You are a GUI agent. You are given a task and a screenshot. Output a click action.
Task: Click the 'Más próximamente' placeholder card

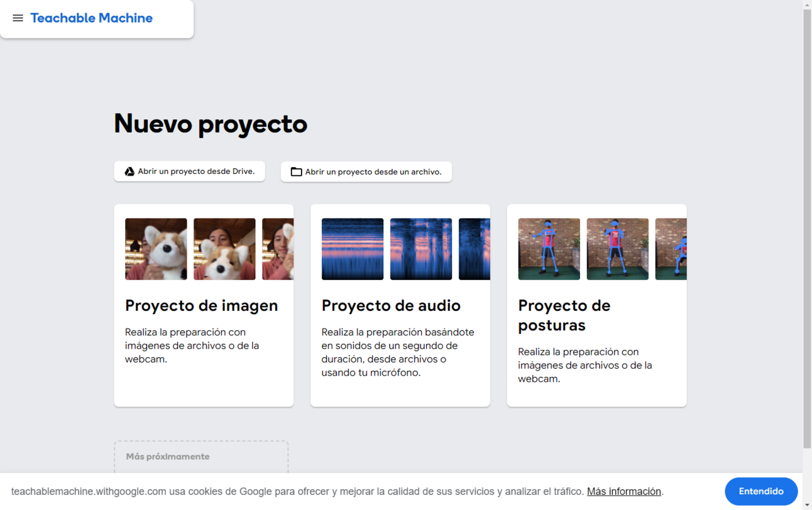click(x=201, y=457)
